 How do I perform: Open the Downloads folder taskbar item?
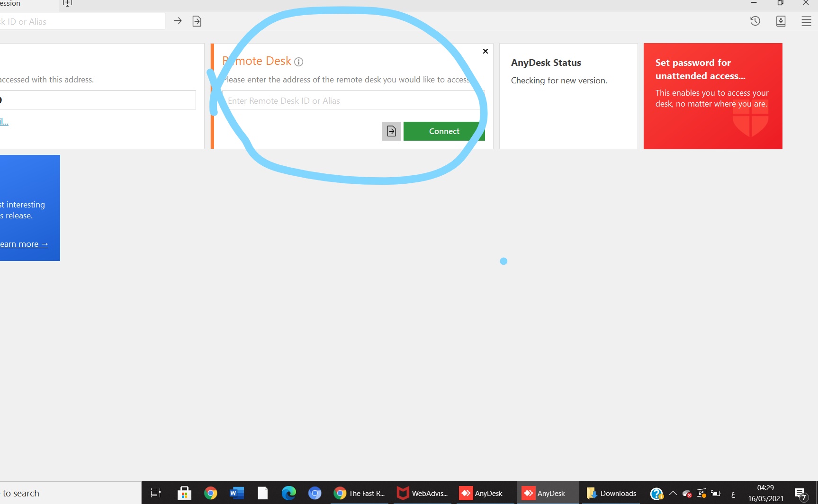611,493
